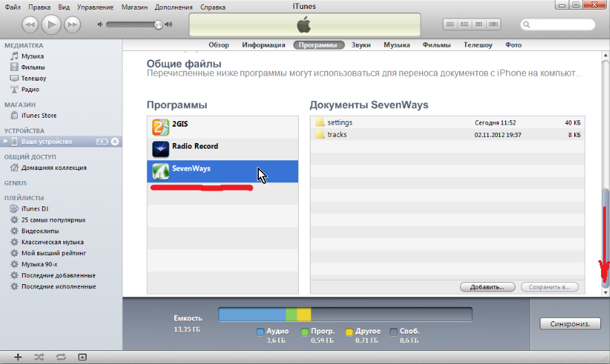Click the add playlist plus icon
This screenshot has width=610, height=364.
click(18, 357)
